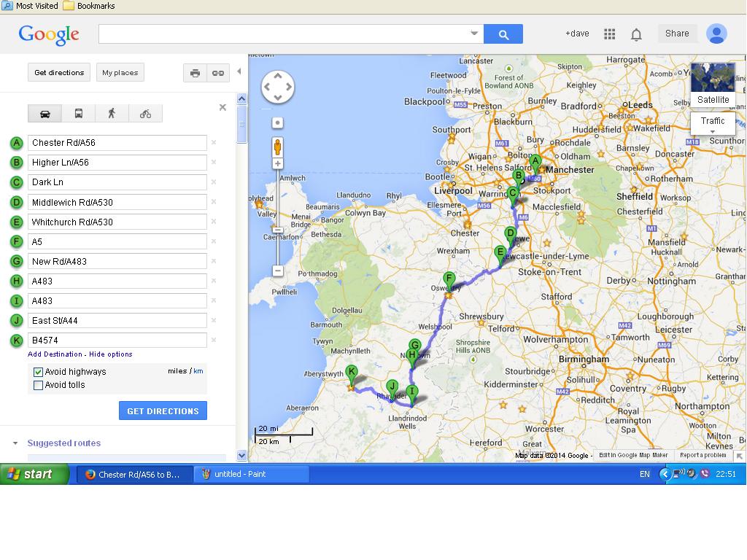Click the Dark Ln destination field
Image resolution: width=747 pixels, height=560 pixels.
coord(117,182)
